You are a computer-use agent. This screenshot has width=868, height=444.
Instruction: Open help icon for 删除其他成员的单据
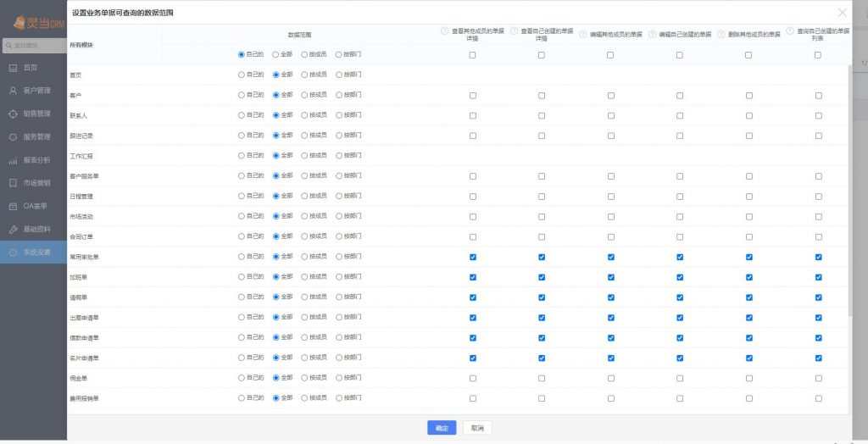pos(721,35)
